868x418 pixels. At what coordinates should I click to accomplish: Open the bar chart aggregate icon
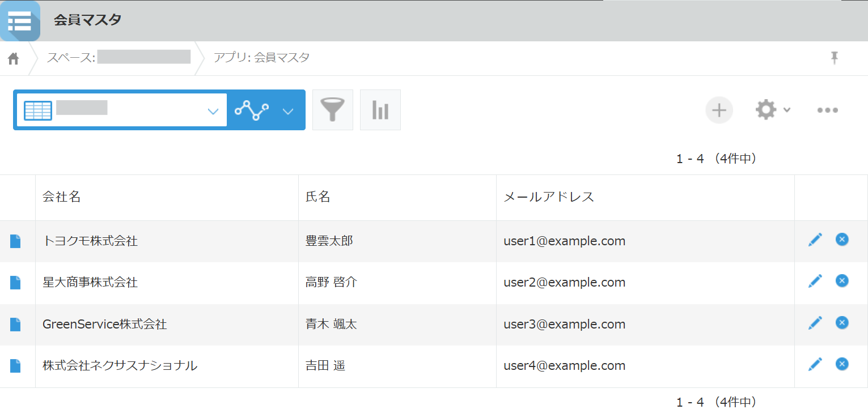click(380, 110)
